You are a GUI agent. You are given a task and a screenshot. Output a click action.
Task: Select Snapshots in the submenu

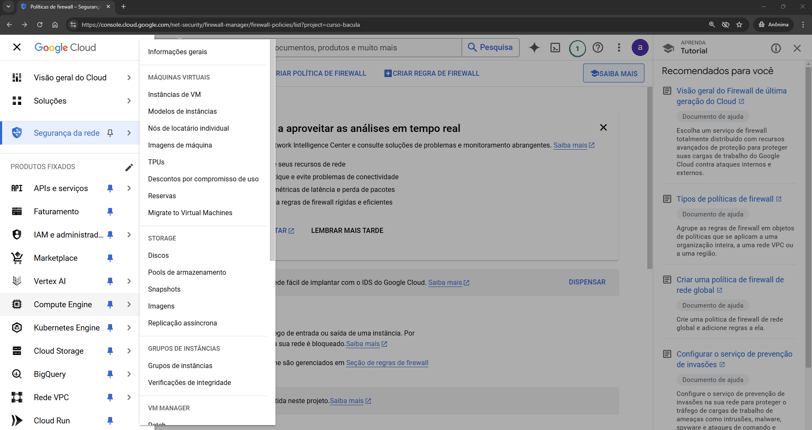coord(164,289)
